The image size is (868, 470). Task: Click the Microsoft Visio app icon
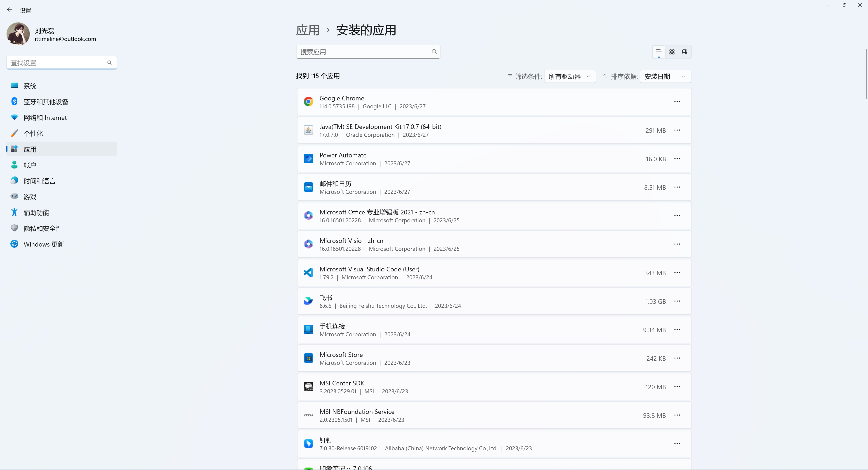308,244
